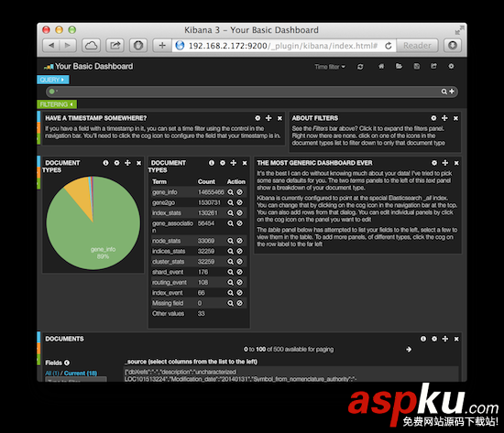Click the Count column header
The height and width of the screenshot is (433, 504).
coord(206,182)
